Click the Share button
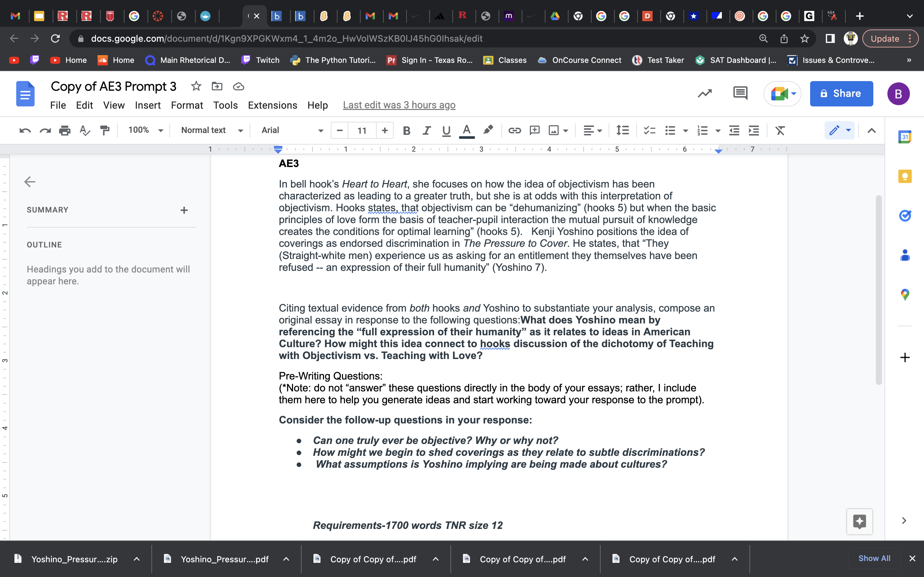 coord(841,94)
